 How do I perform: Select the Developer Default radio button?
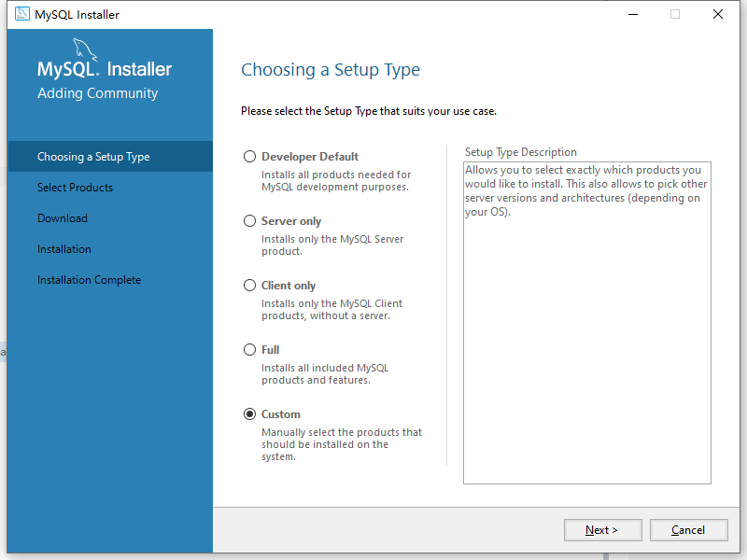249,157
